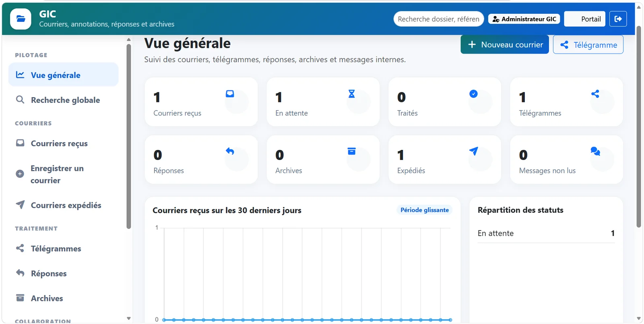Open Vue générale in the sidebar
This screenshot has width=644, height=324.
63,75
